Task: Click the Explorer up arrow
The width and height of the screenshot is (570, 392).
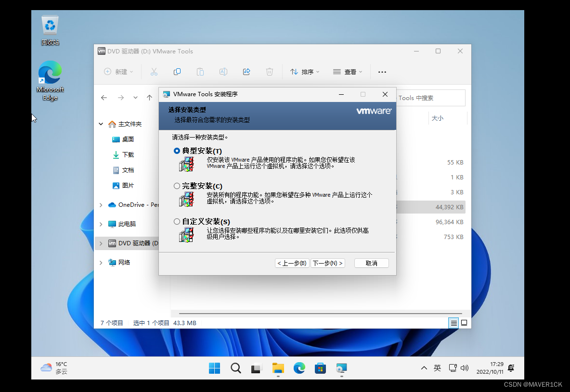Action: click(149, 98)
